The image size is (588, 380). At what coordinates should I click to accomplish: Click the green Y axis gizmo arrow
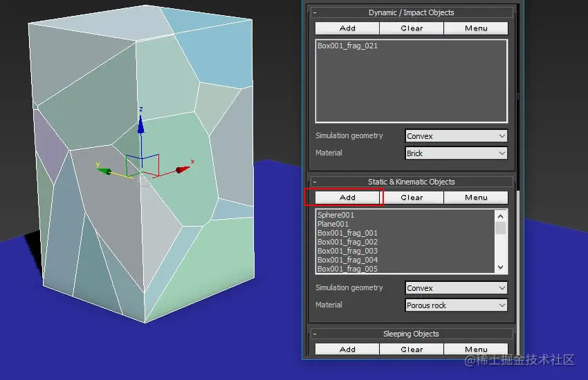[104, 171]
